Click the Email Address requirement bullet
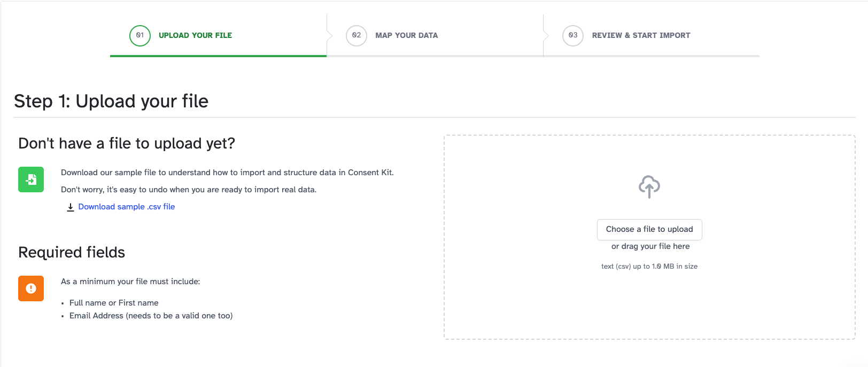The width and height of the screenshot is (868, 367). click(x=151, y=316)
